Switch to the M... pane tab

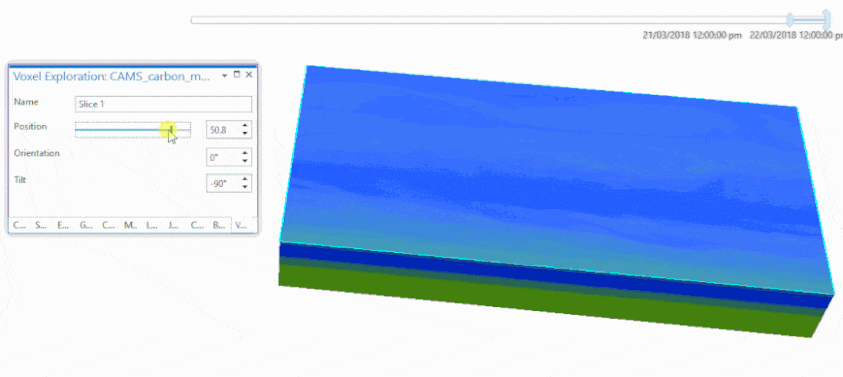tap(130, 226)
